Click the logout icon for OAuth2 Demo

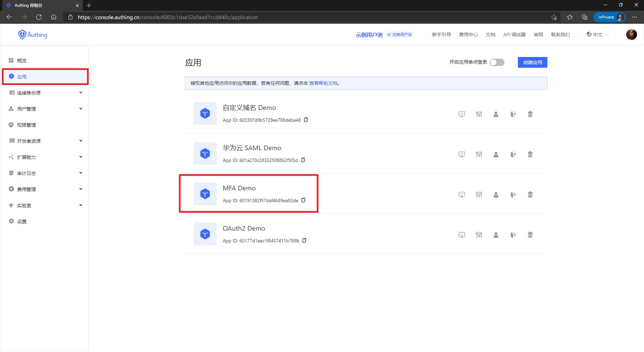click(x=513, y=235)
